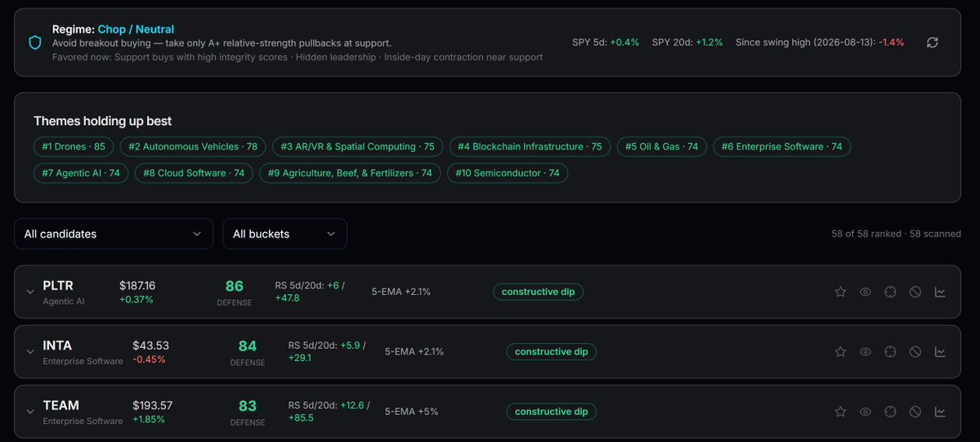Star the TEAM row as favorite

pyautogui.click(x=840, y=412)
